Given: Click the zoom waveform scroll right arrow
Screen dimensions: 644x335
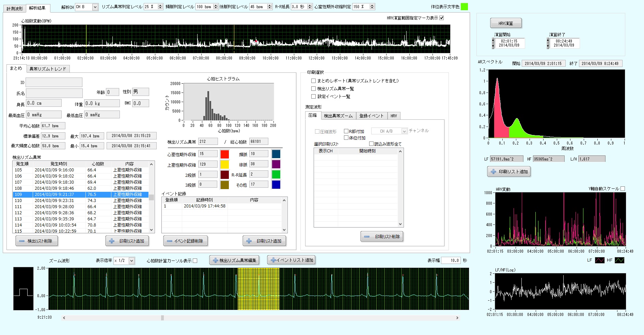Looking at the screenshot, I should pyautogui.click(x=457, y=318).
